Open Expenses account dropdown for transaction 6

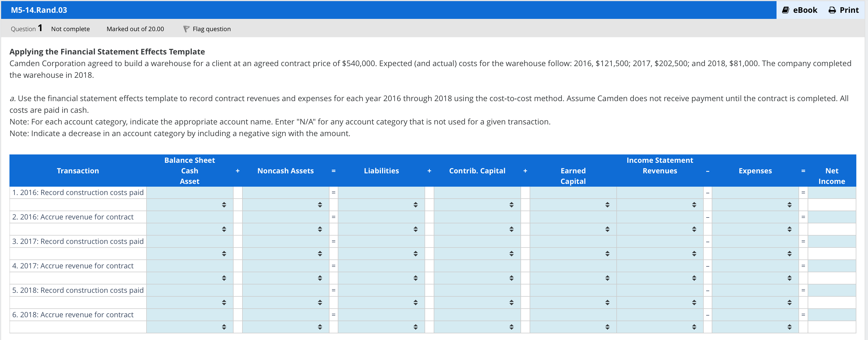[755, 327]
